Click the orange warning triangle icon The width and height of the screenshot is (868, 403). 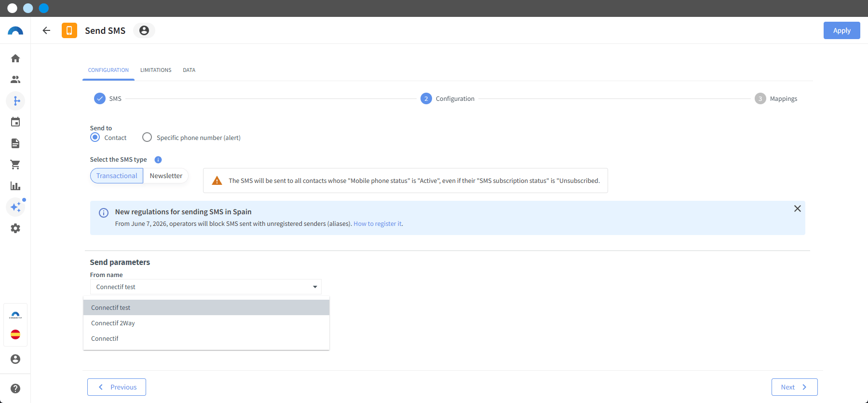click(x=217, y=181)
